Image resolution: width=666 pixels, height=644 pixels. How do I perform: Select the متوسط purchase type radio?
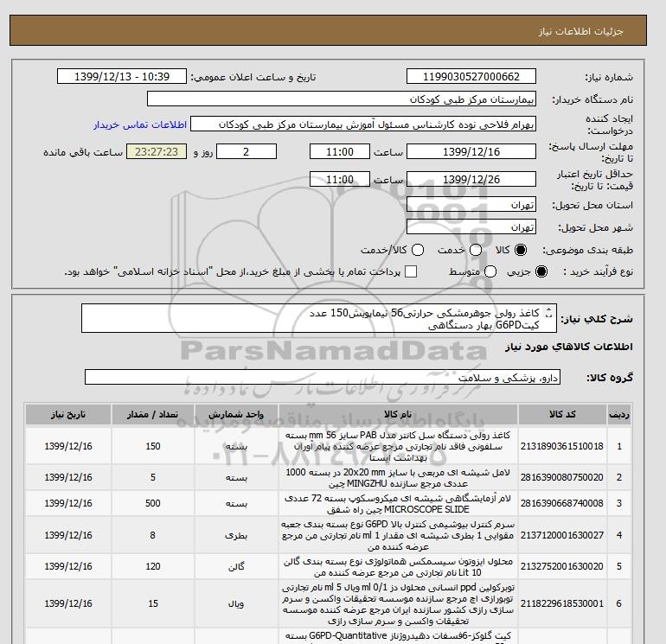coord(490,271)
